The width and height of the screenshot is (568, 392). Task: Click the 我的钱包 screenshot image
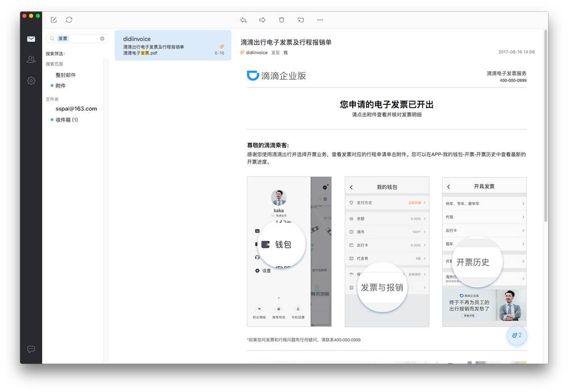pyautogui.click(x=387, y=251)
